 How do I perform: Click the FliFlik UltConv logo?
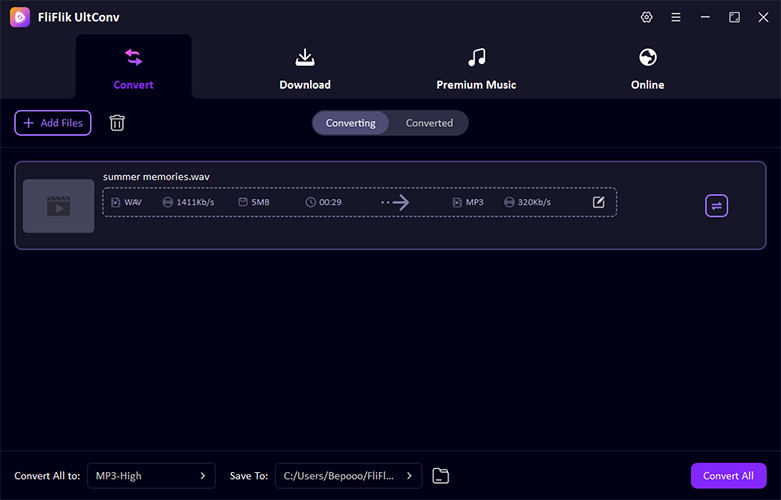(20, 18)
